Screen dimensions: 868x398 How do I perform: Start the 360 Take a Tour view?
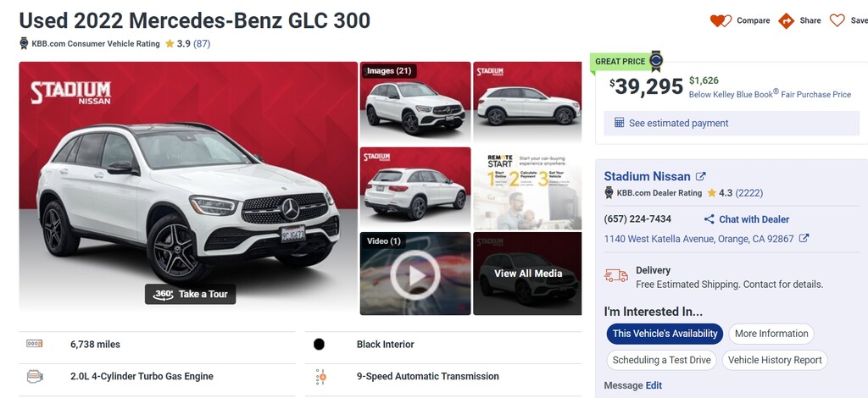coord(191,294)
